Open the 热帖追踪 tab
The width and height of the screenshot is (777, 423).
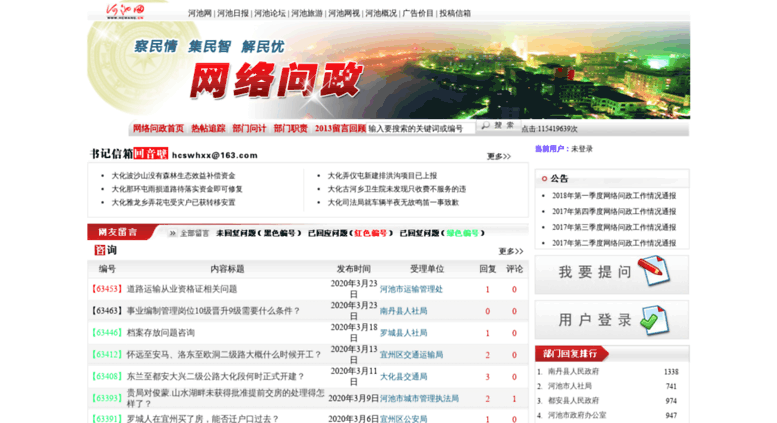click(x=208, y=129)
